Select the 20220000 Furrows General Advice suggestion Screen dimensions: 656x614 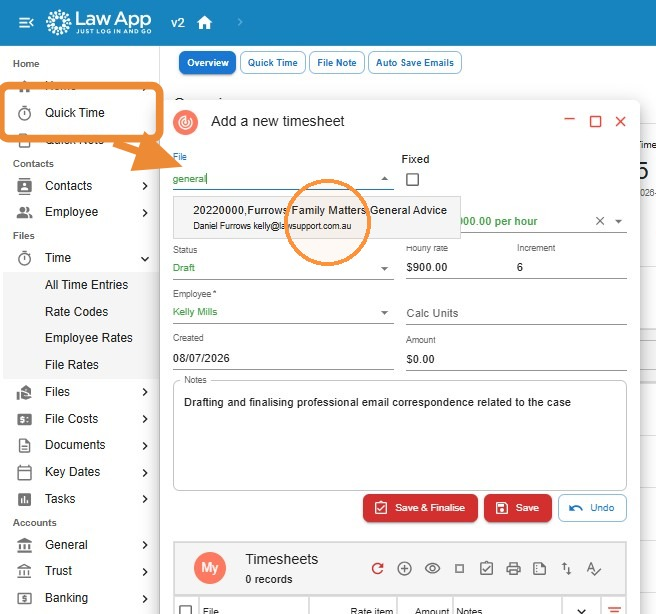click(317, 217)
